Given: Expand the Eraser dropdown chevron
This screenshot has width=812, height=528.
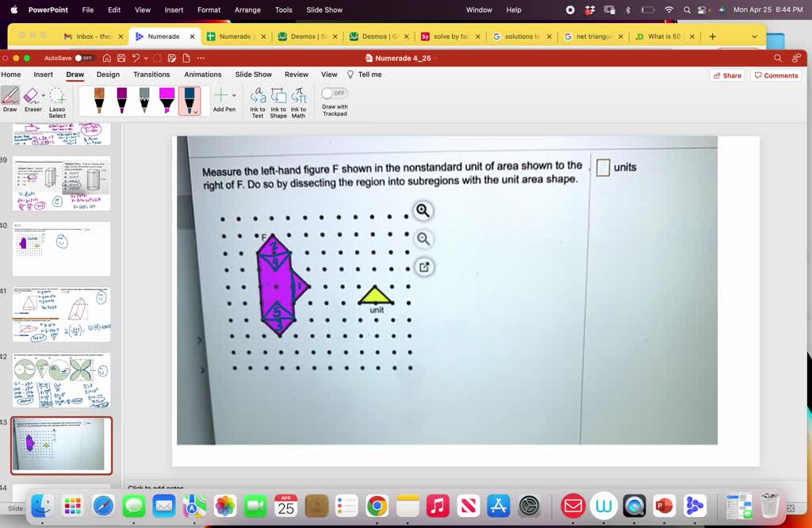Looking at the screenshot, I should click(x=44, y=94).
